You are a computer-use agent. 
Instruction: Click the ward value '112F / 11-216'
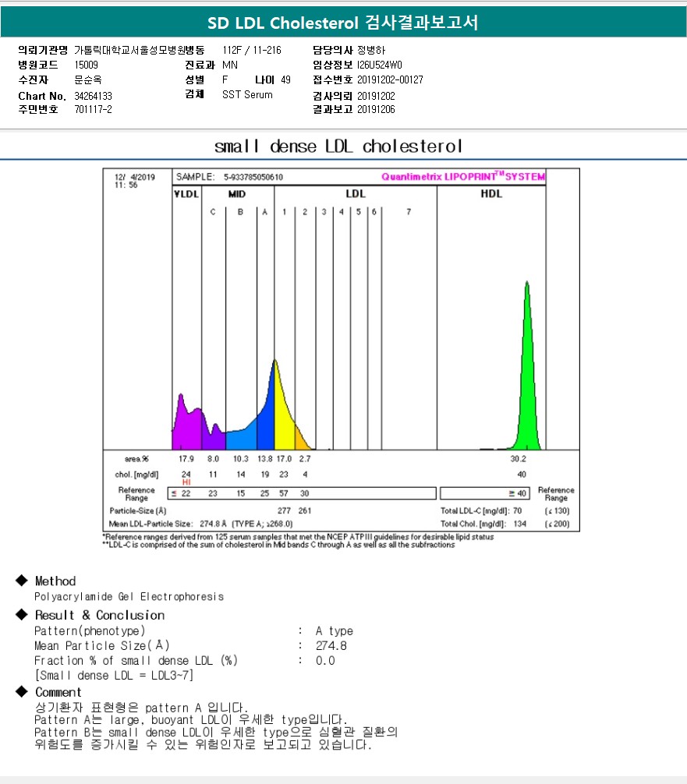coord(252,50)
